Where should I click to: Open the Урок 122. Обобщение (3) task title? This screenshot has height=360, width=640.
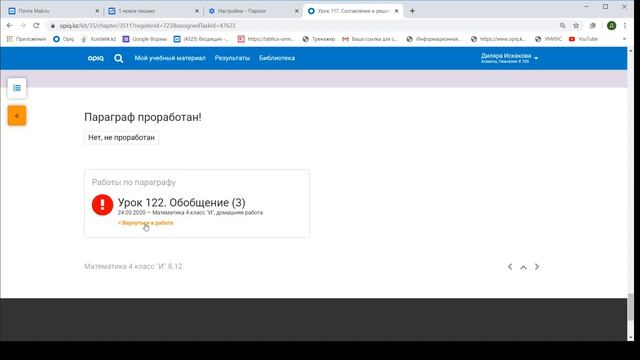(x=182, y=202)
